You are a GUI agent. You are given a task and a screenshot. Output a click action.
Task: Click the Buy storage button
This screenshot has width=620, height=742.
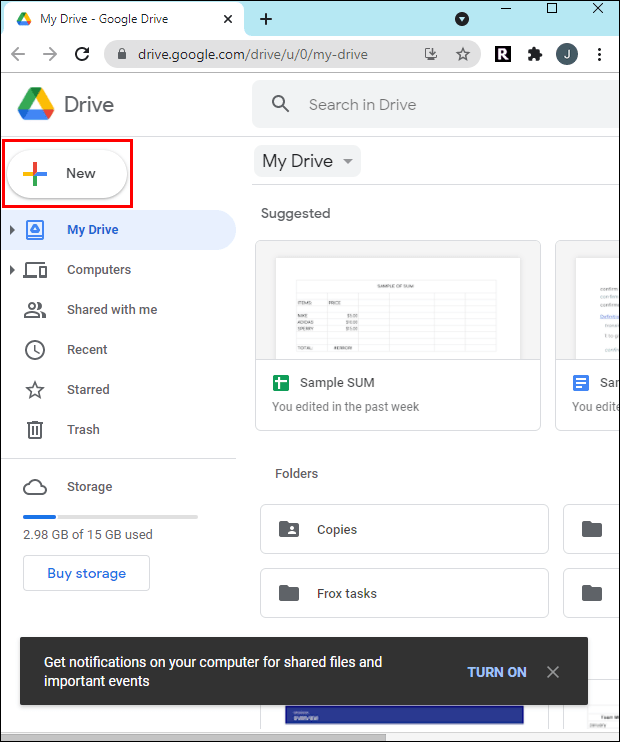point(87,573)
